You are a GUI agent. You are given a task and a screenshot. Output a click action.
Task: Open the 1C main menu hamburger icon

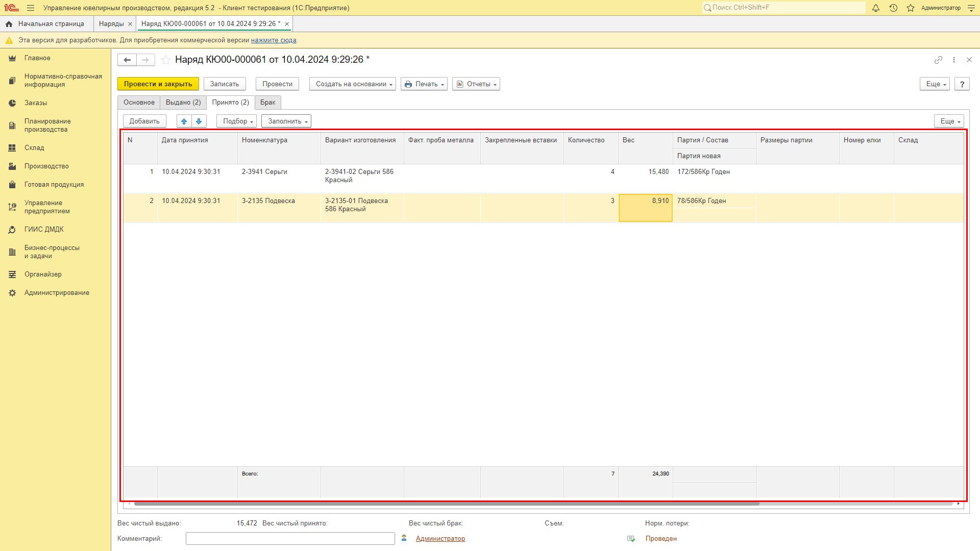tap(31, 8)
